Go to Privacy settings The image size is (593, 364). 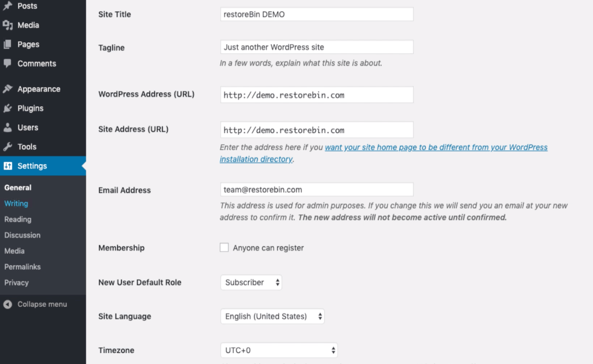[x=17, y=283]
